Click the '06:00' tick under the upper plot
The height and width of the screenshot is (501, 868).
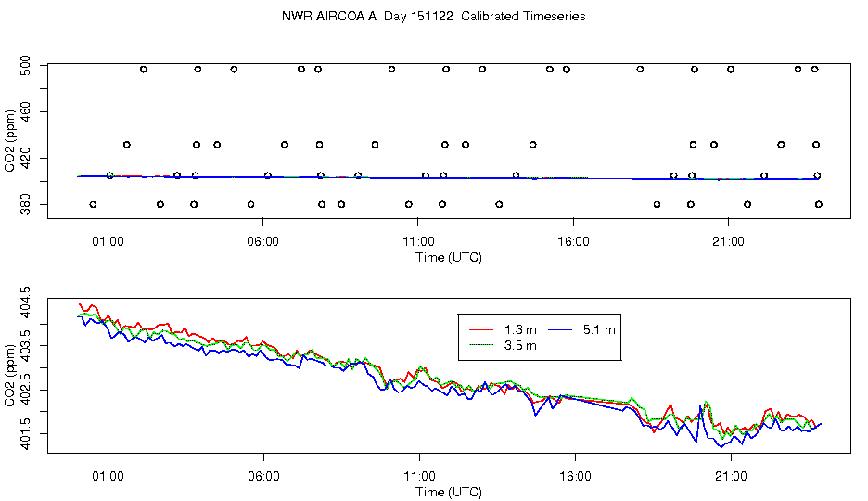[x=263, y=241]
